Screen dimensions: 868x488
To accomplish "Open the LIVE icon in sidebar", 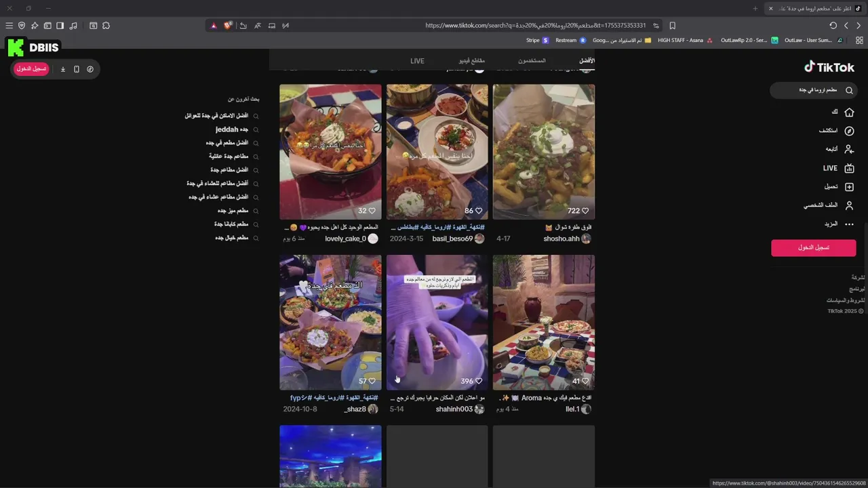I will (x=849, y=168).
